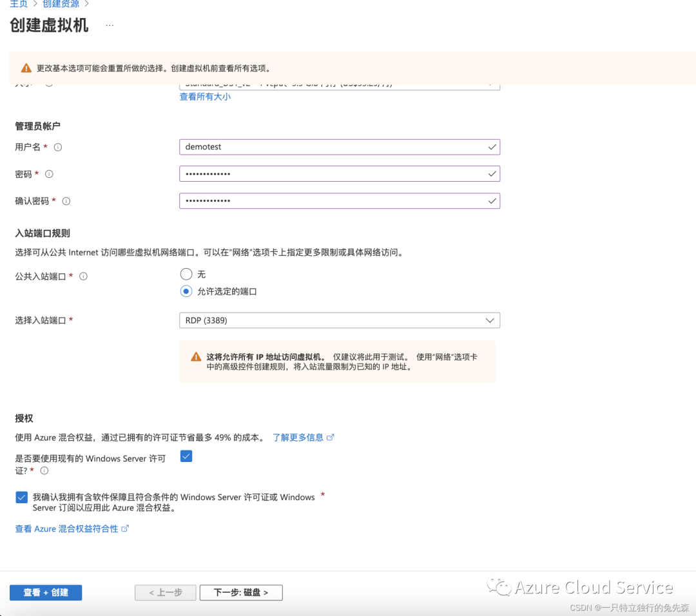Viewport: 696px width, 616px height.
Task: Uncheck the 我确认我拥有含软件保障 confirmation checkbox
Action: pyautogui.click(x=21, y=497)
